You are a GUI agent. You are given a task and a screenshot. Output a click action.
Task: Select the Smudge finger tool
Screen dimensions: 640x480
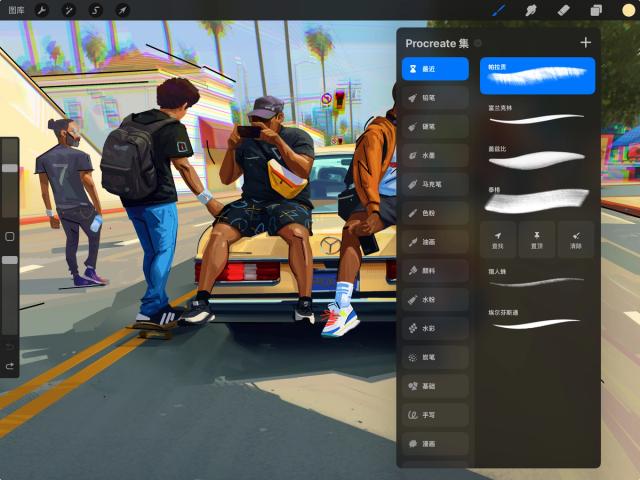(531, 10)
